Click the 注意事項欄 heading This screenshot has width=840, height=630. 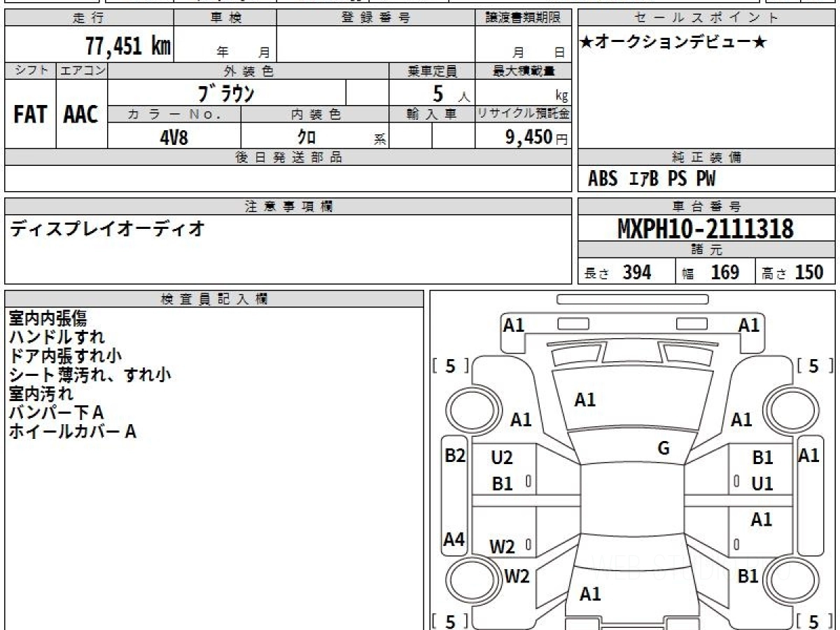tap(288, 206)
